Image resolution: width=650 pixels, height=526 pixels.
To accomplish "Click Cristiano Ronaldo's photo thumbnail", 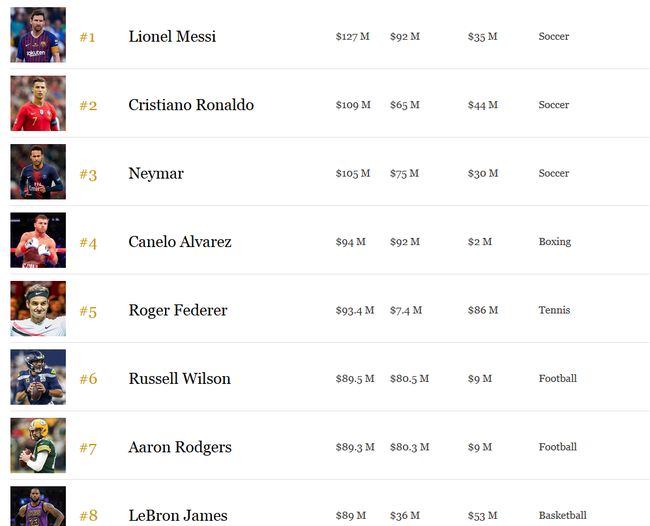I will (x=38, y=103).
